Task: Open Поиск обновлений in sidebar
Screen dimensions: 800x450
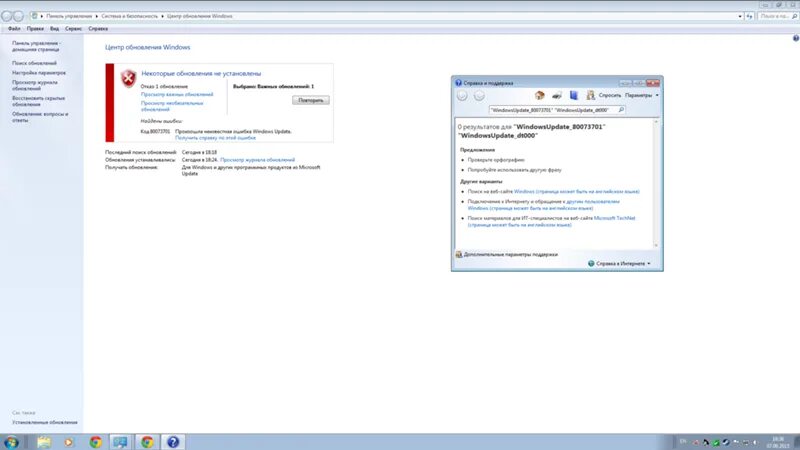Action: point(34,63)
